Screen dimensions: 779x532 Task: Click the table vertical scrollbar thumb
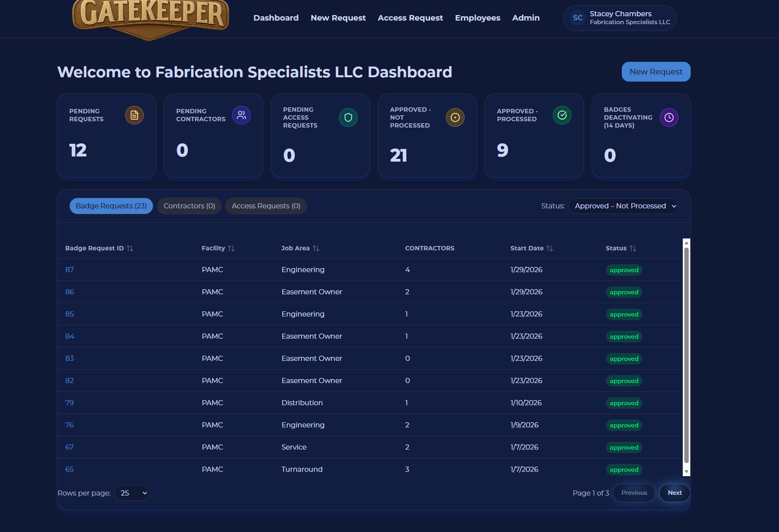click(687, 355)
